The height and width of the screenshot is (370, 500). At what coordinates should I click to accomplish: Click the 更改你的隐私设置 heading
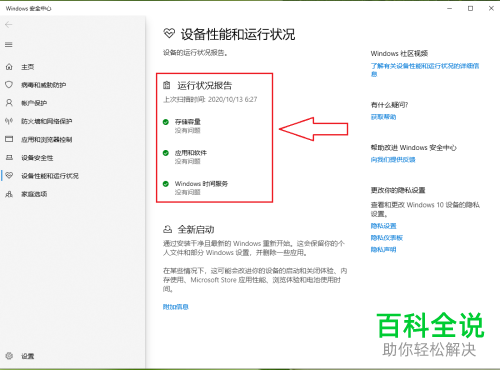(x=398, y=190)
